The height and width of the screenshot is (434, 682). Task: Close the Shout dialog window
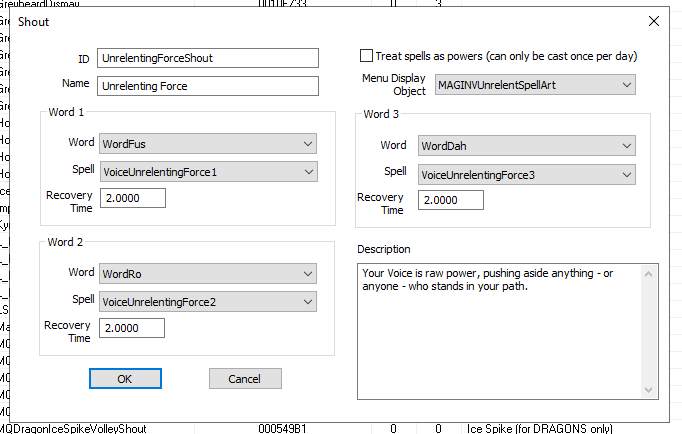[x=654, y=21]
